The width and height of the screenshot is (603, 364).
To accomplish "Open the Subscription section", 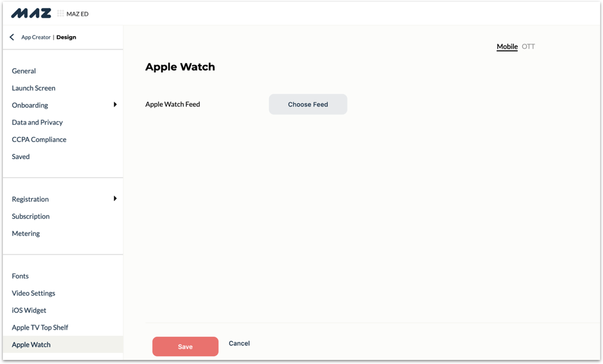I will click(31, 216).
